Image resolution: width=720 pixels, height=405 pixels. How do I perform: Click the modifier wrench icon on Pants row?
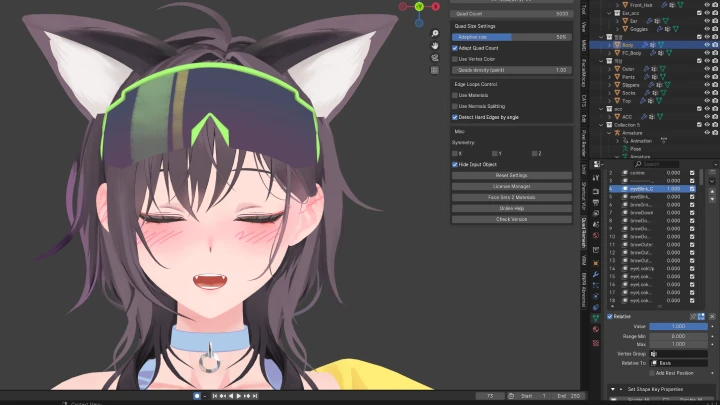(645, 77)
